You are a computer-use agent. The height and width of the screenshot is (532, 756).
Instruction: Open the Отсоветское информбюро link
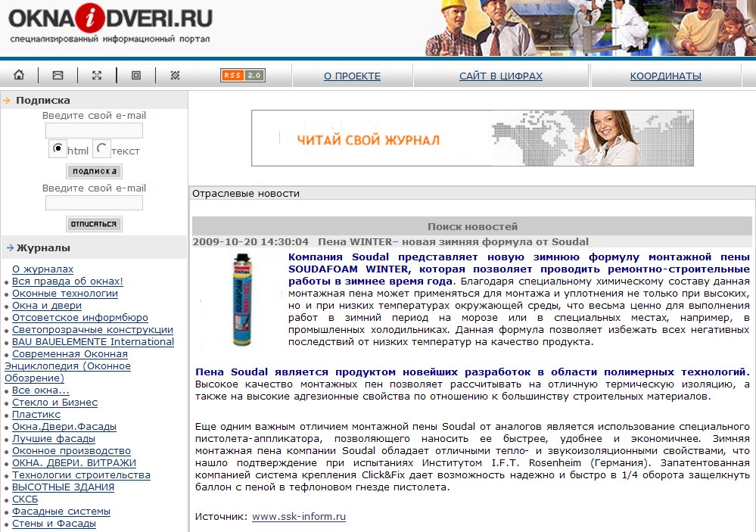[x=80, y=317]
